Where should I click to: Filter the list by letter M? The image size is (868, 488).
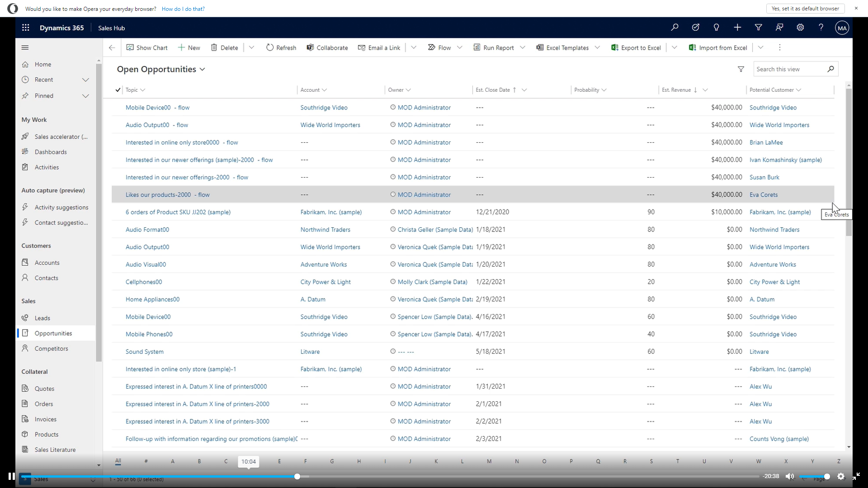pos(489,461)
